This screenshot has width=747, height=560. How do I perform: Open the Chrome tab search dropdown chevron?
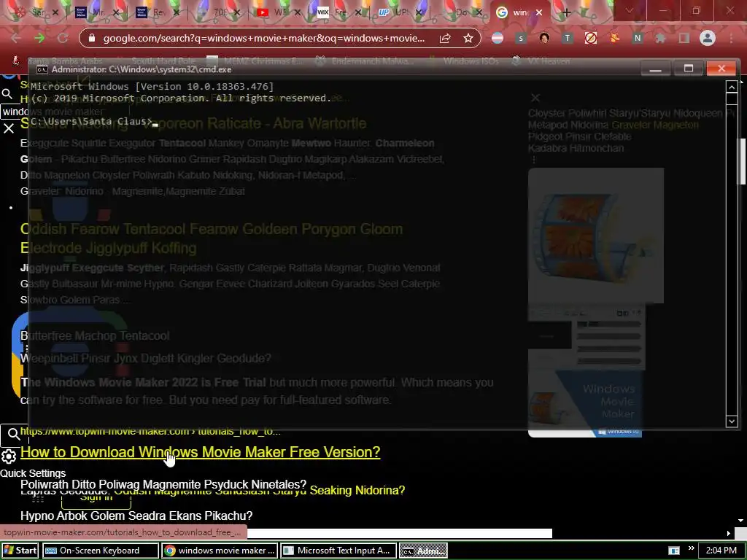pos(629,10)
